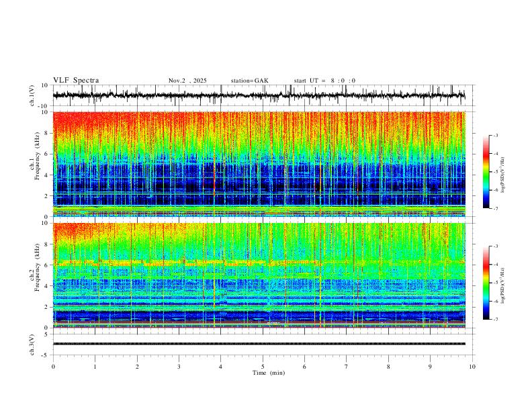Select the date text "Nov.2 , 2025"
The image size is (532, 411).
pos(187,81)
